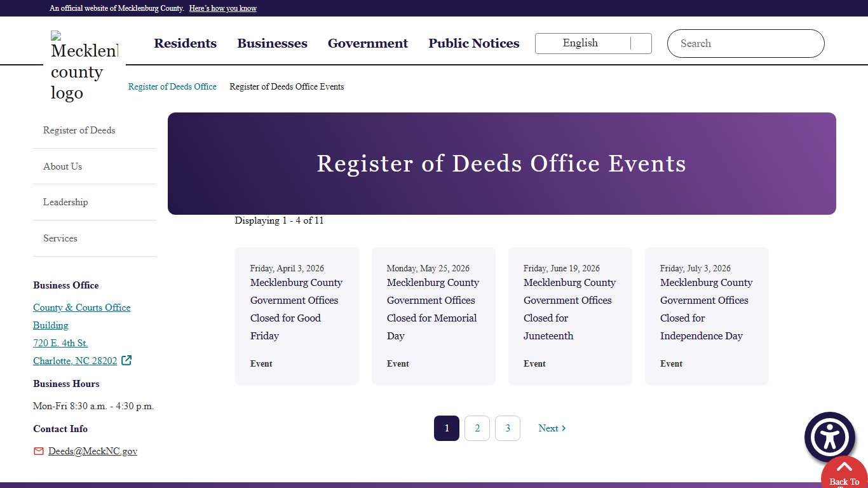The height and width of the screenshot is (488, 868).
Task: Open the Businesses navigation menu
Action: pos(272,43)
